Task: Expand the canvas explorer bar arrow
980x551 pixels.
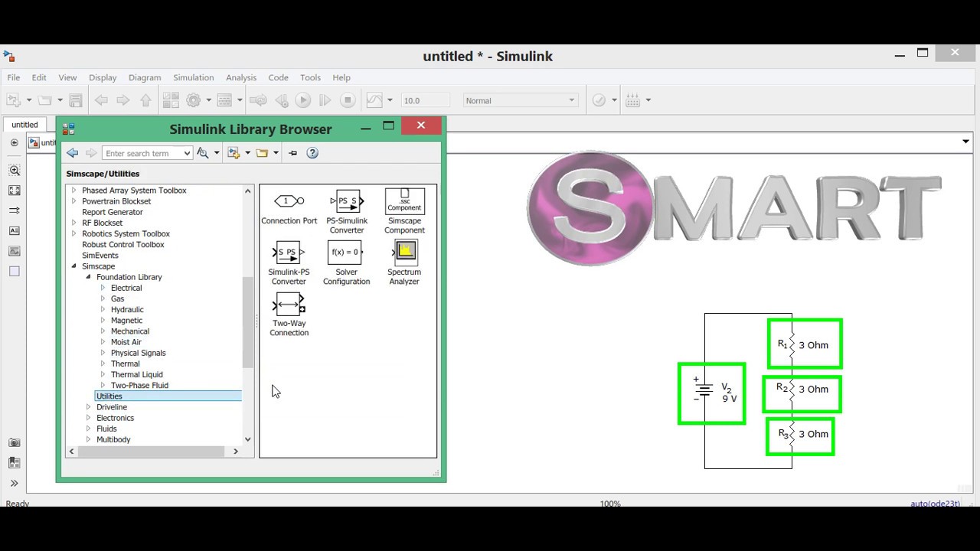Action: pyautogui.click(x=965, y=142)
